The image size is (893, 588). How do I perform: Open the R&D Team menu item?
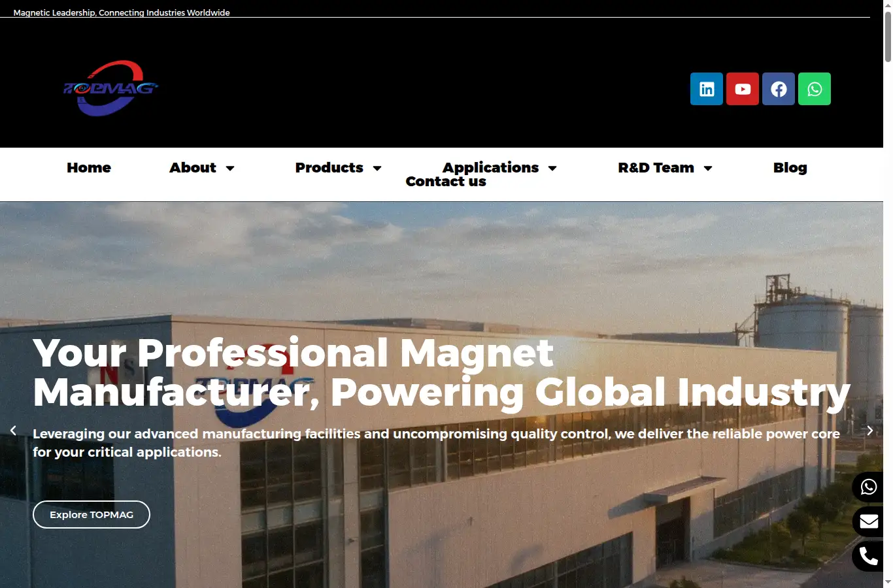click(656, 168)
